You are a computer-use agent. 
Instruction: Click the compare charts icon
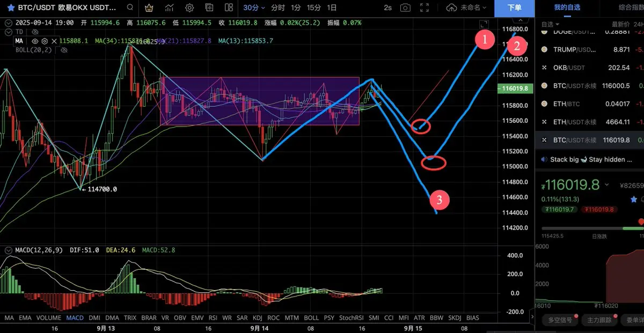[x=209, y=8]
